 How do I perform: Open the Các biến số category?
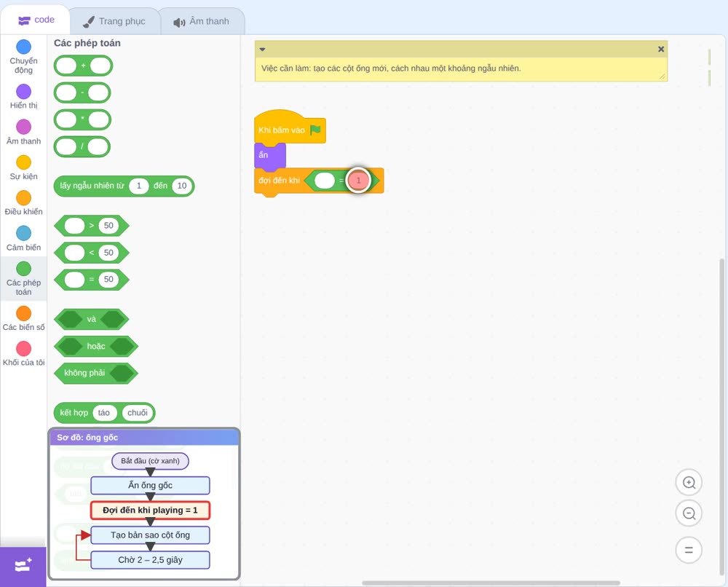tap(24, 318)
